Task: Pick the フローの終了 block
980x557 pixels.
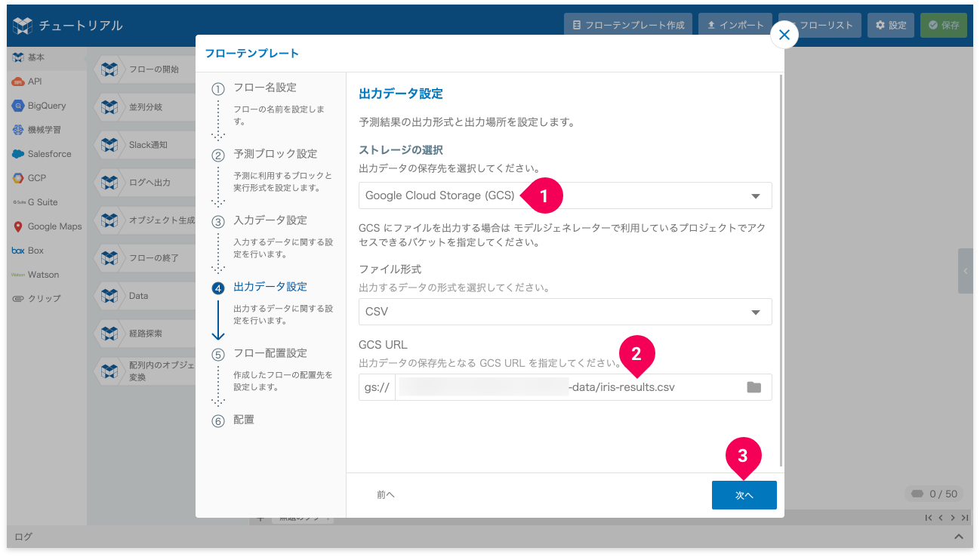Action: tap(146, 258)
